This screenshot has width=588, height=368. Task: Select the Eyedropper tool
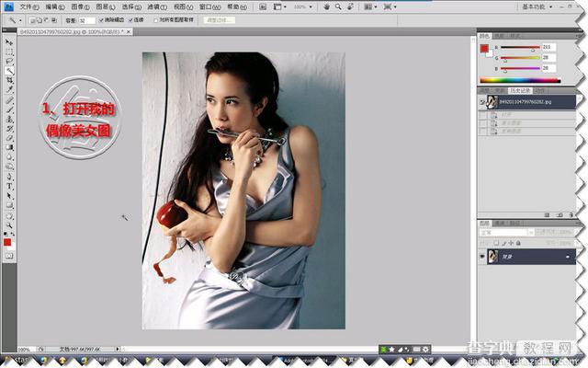[x=9, y=89]
